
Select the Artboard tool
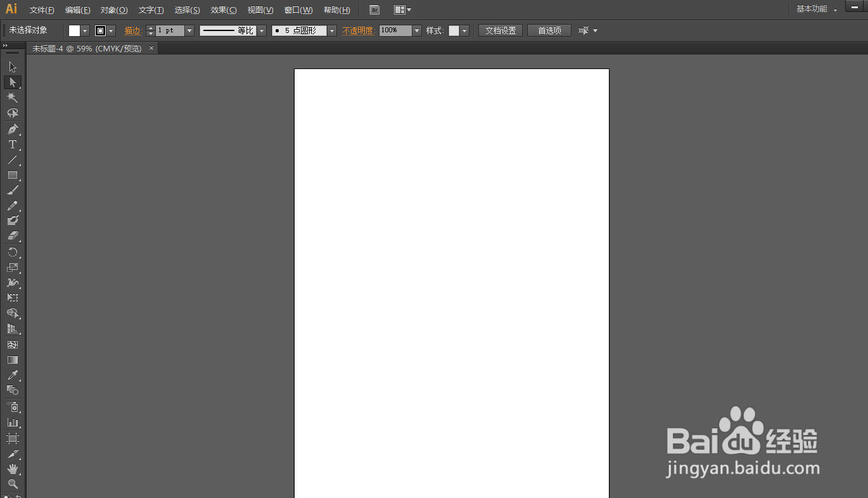pyautogui.click(x=13, y=438)
